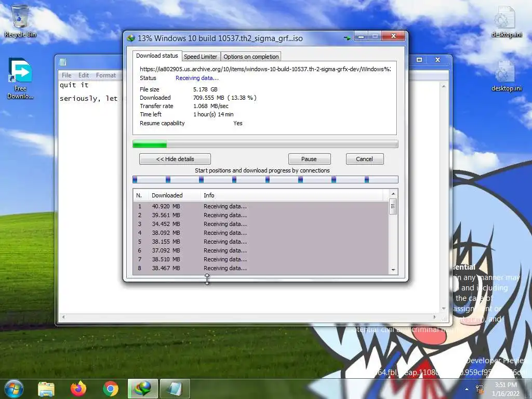Select connection row 3 with 34.452 MB

(261, 224)
